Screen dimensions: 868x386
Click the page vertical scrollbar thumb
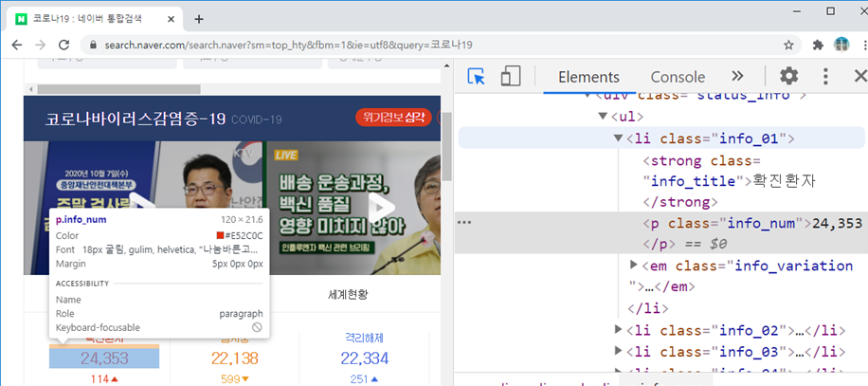(x=446, y=146)
